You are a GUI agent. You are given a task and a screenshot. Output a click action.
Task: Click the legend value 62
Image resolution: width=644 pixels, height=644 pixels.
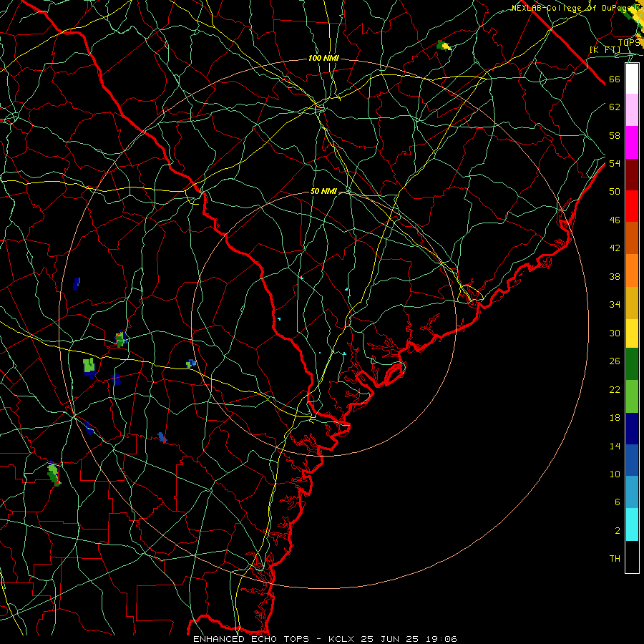pos(615,107)
